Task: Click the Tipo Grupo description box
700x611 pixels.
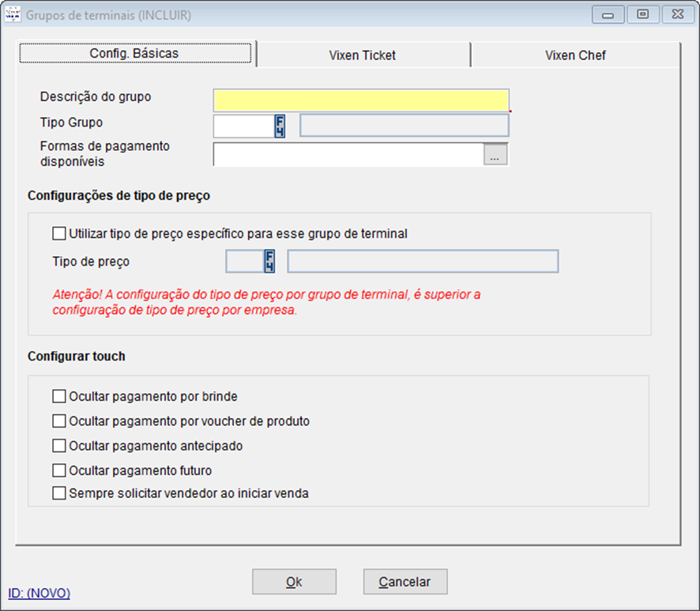Action: coord(404,126)
